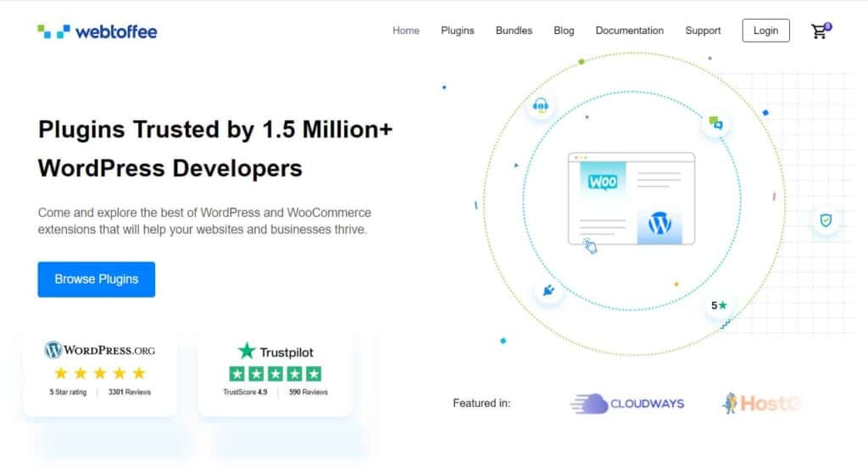Image resolution: width=868 pixels, height=469 pixels.
Task: Open the shopping cart icon
Action: (821, 31)
